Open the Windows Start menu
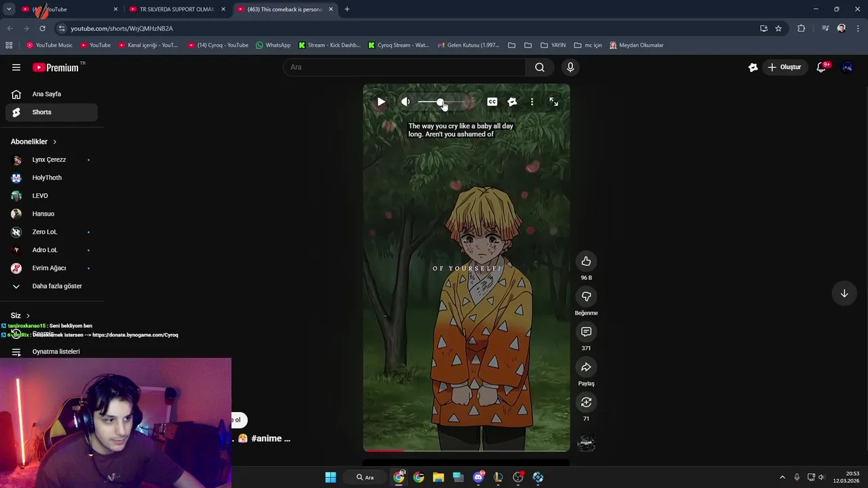Viewport: 868px width, 488px height. pyautogui.click(x=330, y=477)
